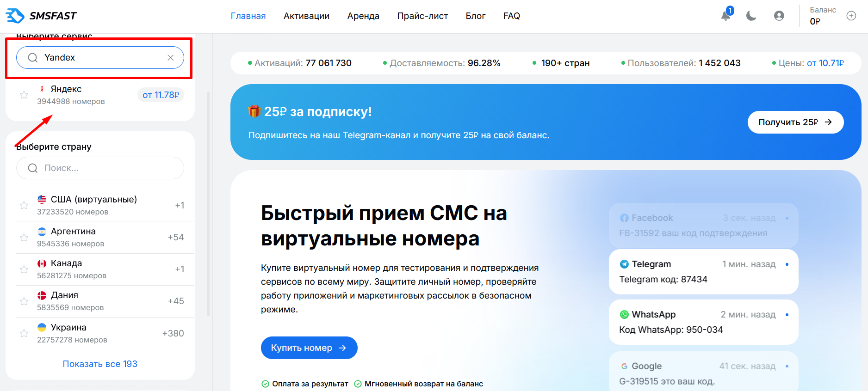Click the Доставляемость: 96.28% stat
The height and width of the screenshot is (391, 868).
click(442, 63)
